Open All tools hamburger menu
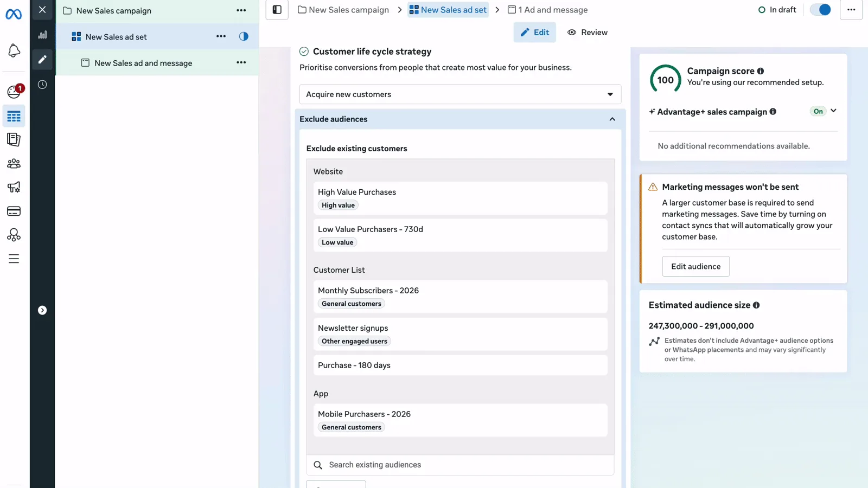This screenshot has height=488, width=868. (14, 259)
